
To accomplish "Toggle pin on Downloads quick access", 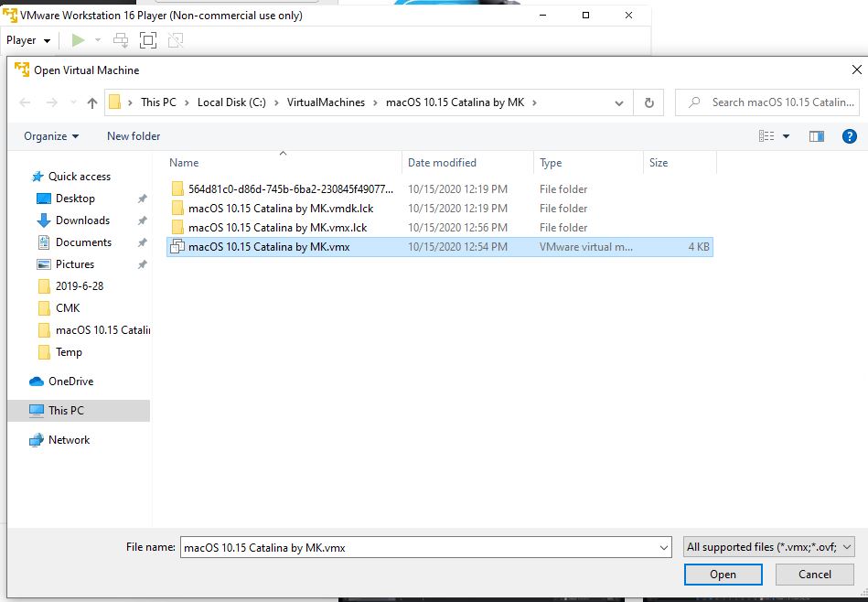I will coord(142,220).
